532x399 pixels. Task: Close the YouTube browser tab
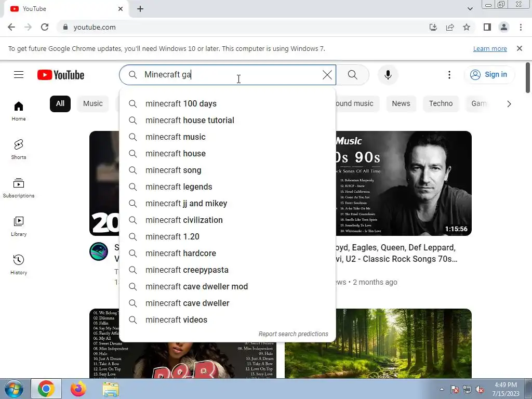(121, 9)
